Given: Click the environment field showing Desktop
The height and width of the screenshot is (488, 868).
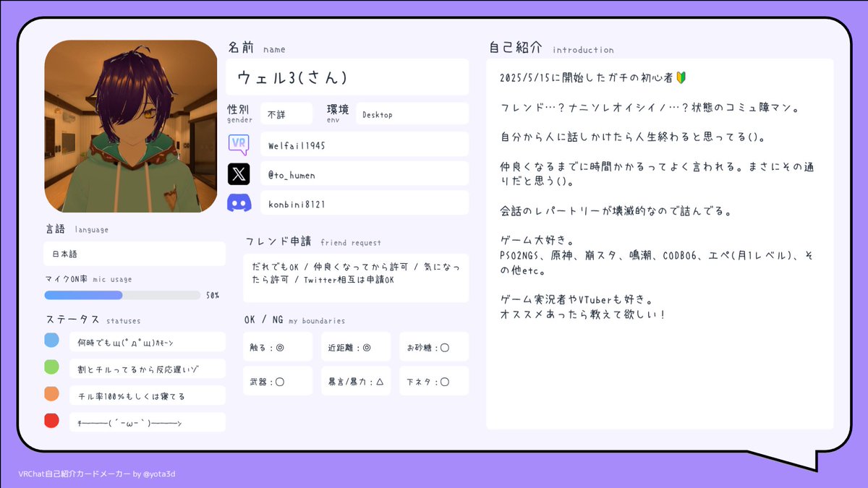Looking at the screenshot, I should [412, 114].
